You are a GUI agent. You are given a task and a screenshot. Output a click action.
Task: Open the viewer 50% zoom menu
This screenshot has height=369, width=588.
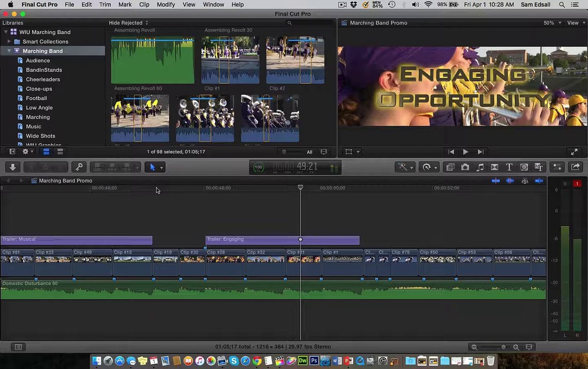click(553, 23)
